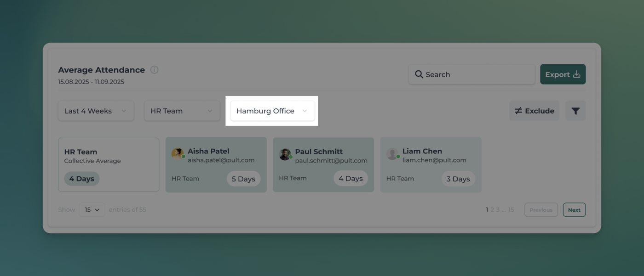Click the download icon on Export button
The width and height of the screenshot is (644, 276).
tap(576, 74)
